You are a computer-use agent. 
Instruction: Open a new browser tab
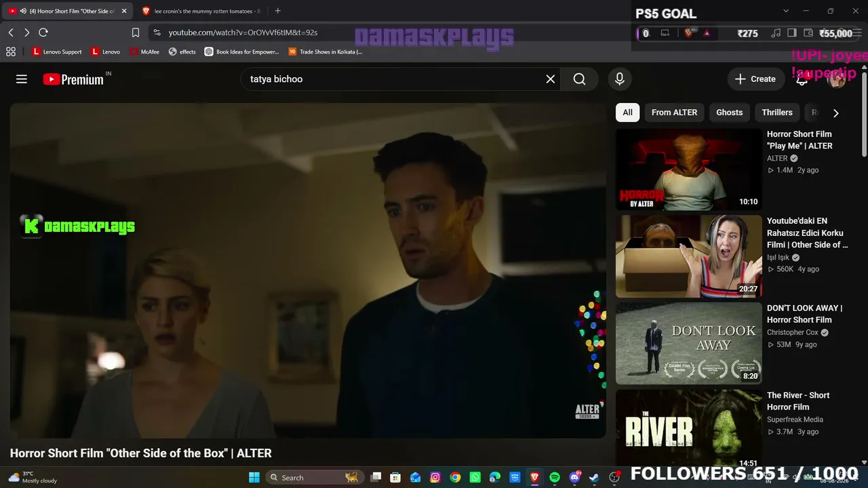277,11
